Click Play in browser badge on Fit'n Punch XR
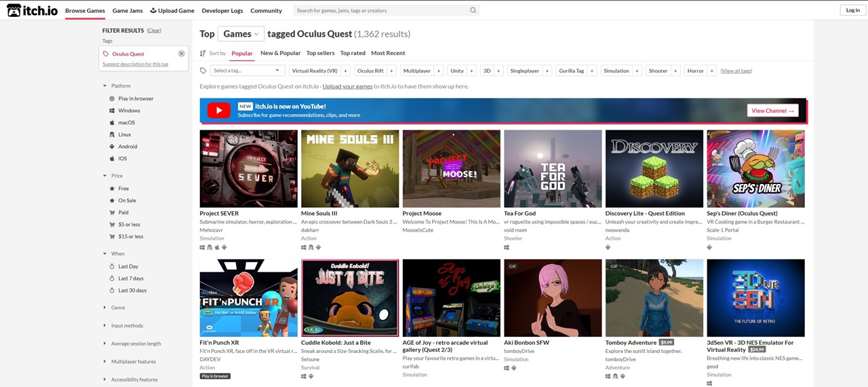This screenshot has width=868, height=387. 215,376
